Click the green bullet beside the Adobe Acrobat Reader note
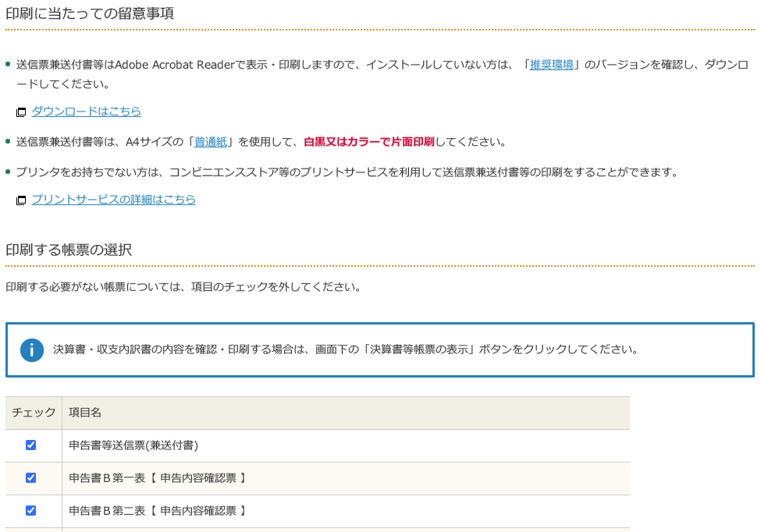This screenshot has width=761, height=532. tap(8, 62)
